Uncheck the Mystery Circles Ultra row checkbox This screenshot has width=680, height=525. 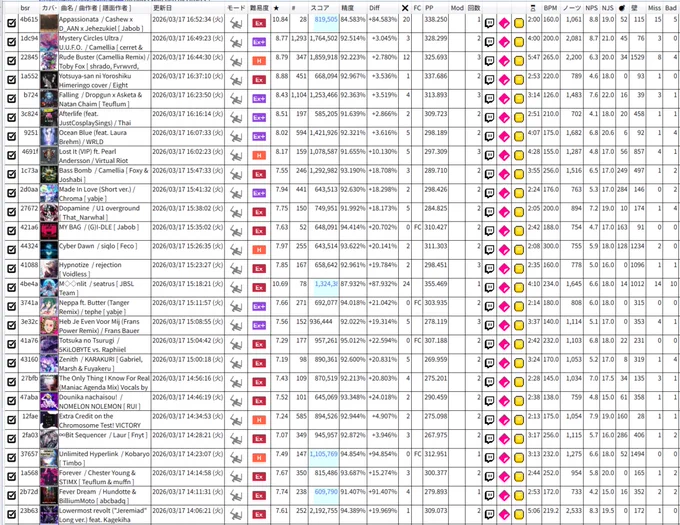[12, 42]
